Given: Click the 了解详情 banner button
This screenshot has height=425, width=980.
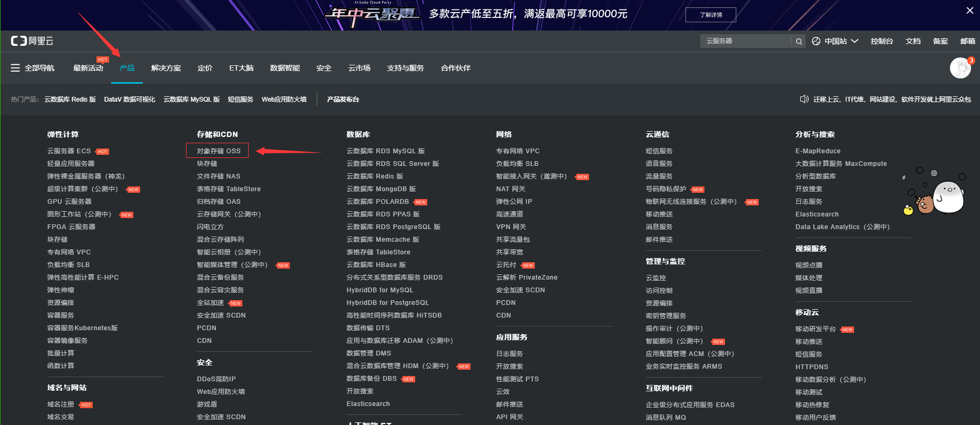Looking at the screenshot, I should 711,15.
